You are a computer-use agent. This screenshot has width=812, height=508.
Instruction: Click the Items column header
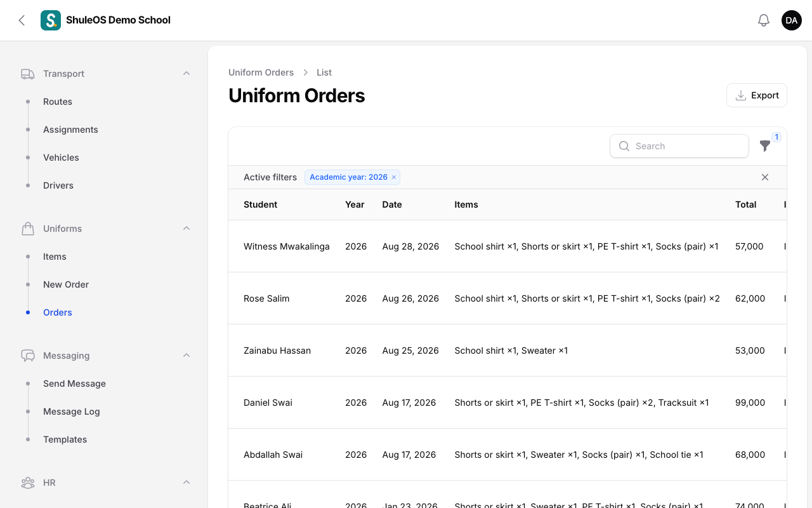click(x=466, y=204)
